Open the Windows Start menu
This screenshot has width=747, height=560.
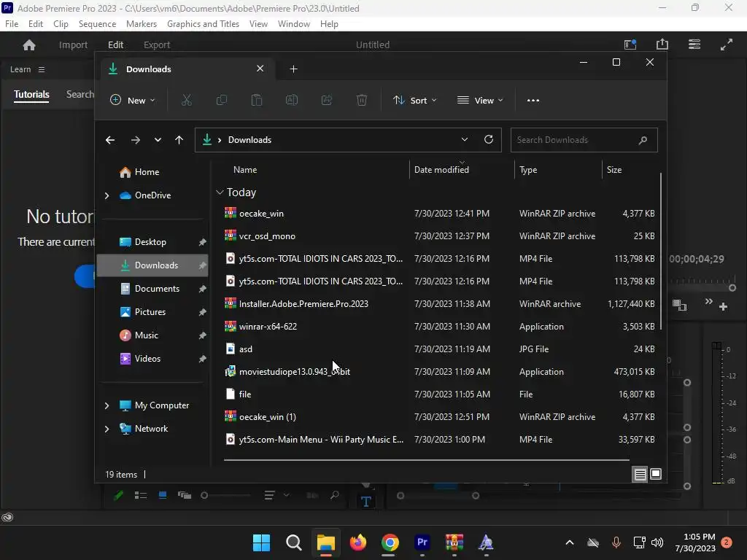tap(261, 542)
